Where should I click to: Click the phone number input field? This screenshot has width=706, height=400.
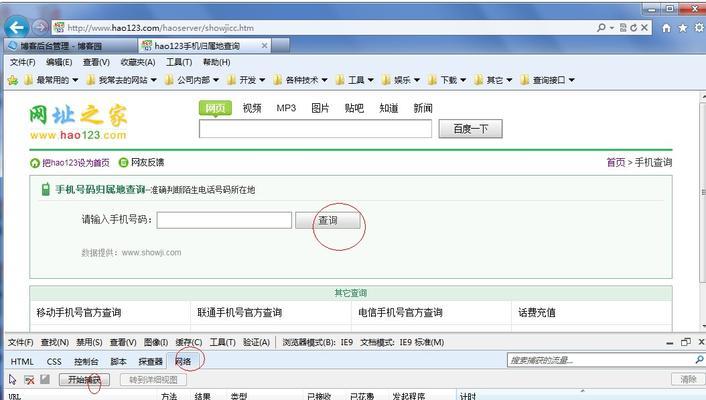(x=224, y=220)
